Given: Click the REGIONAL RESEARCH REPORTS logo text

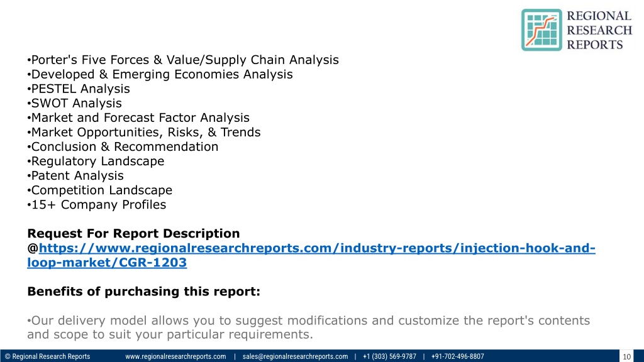Looking at the screenshot, I should pos(599,30).
